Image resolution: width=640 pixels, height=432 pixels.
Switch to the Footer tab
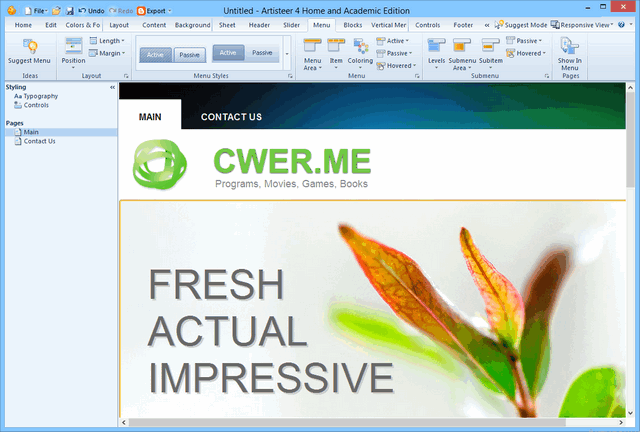click(x=463, y=25)
